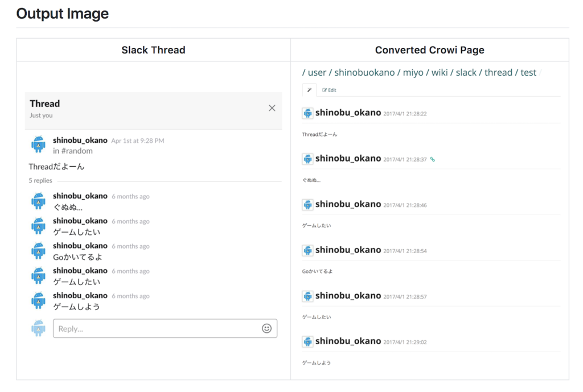
Task: Switch to the Edit tab on the Crowi page
Action: (329, 90)
